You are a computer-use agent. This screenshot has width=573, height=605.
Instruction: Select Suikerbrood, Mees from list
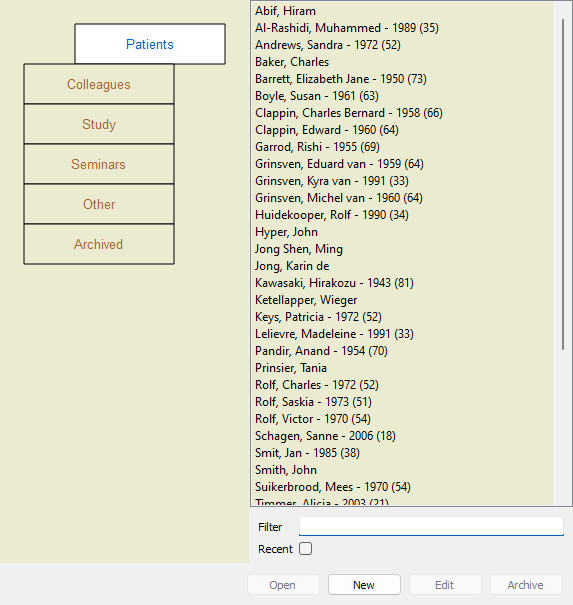(x=333, y=487)
